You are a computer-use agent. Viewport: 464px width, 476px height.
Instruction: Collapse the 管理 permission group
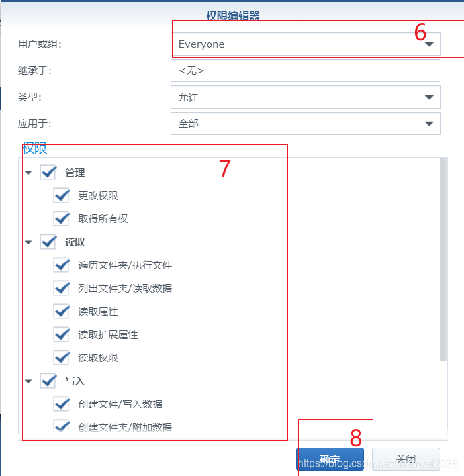[x=28, y=173]
